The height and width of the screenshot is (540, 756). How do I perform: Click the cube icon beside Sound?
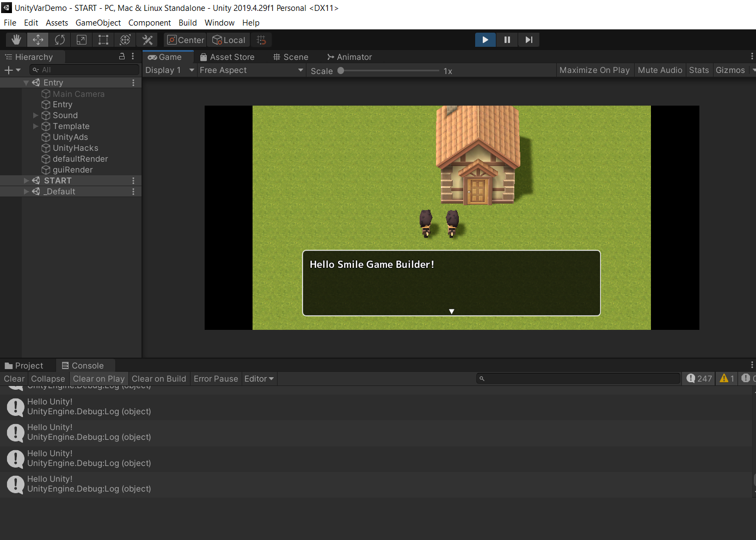pos(46,115)
